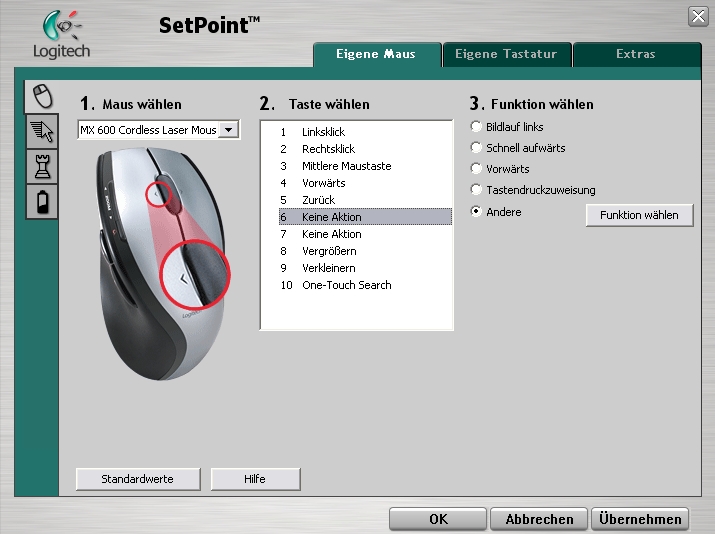Switch to the Extras tab
This screenshot has width=715, height=534.
click(636, 54)
